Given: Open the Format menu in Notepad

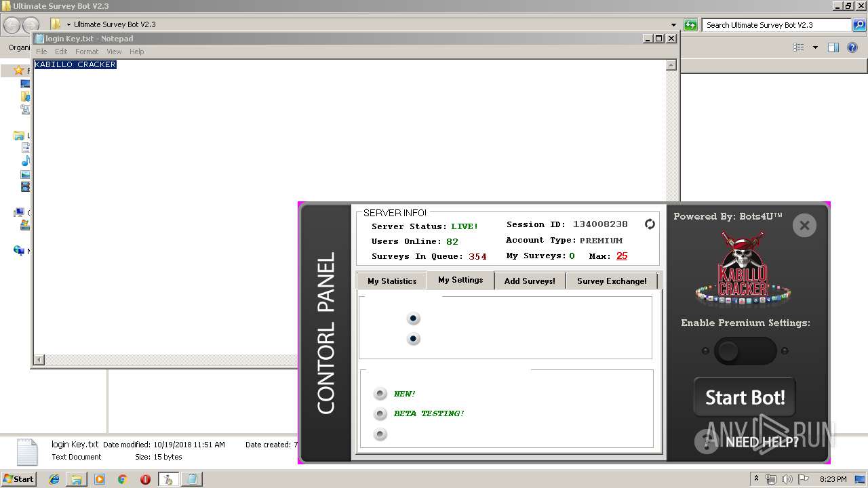Looking at the screenshot, I should 87,52.
